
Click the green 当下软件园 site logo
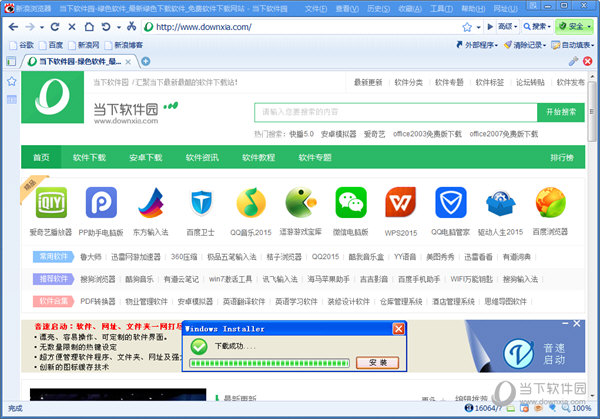coord(52,97)
